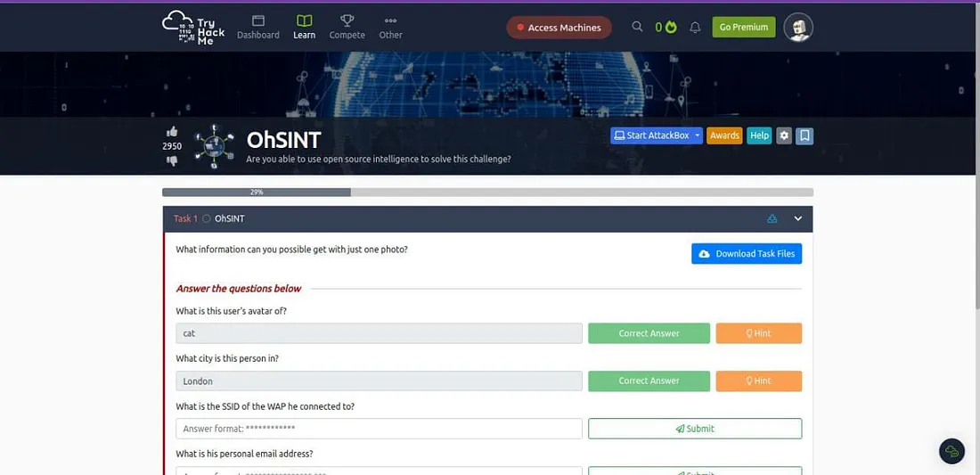Screen dimensions: 980x475
Task: Click the city answer field containing London
Action: [x=379, y=381]
